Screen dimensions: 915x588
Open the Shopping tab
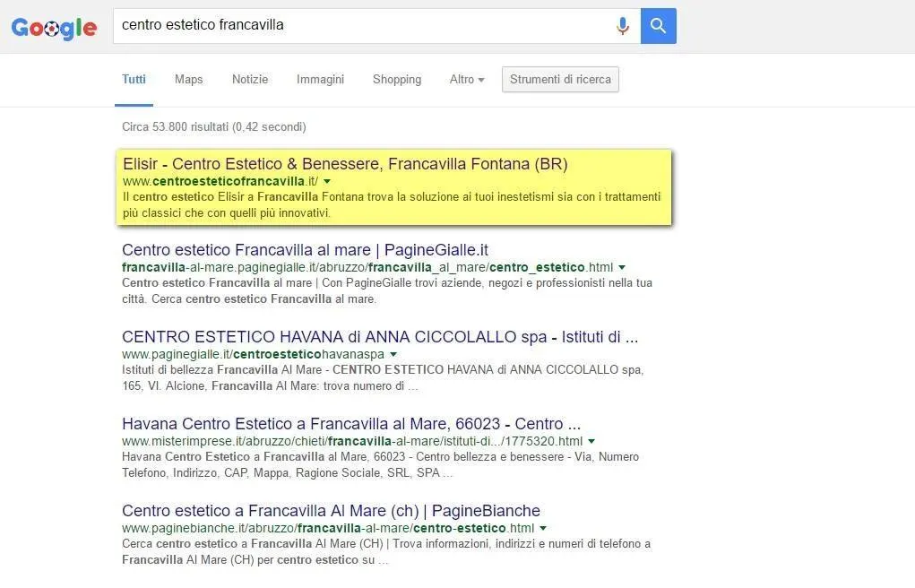(397, 80)
